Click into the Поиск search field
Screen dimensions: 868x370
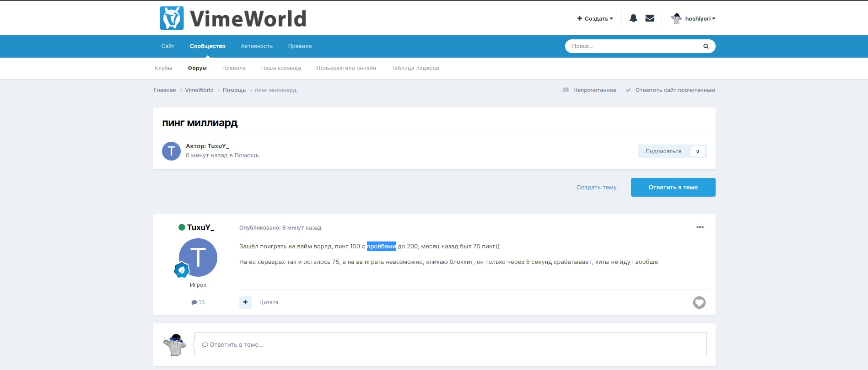click(634, 46)
